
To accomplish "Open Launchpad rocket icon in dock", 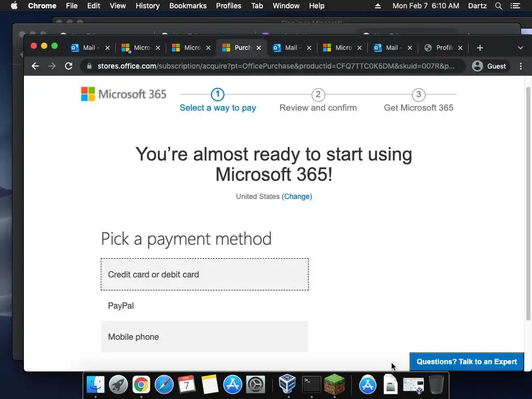I will pyautogui.click(x=118, y=385).
